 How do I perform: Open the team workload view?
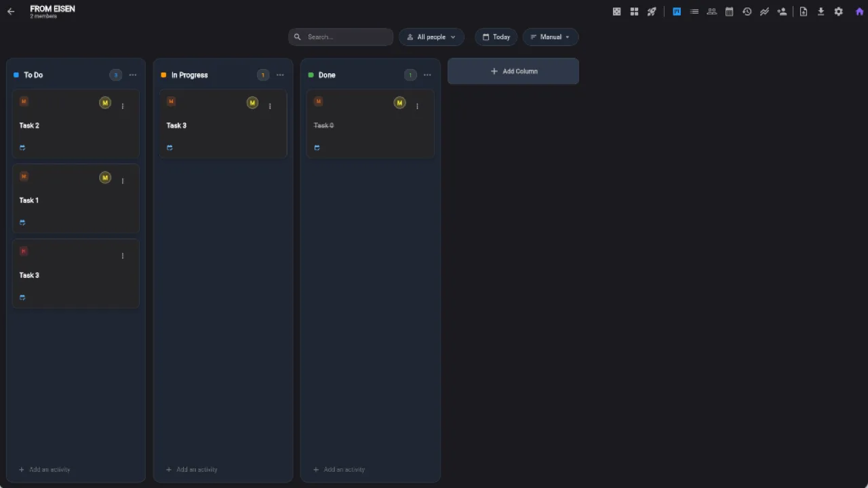click(711, 12)
